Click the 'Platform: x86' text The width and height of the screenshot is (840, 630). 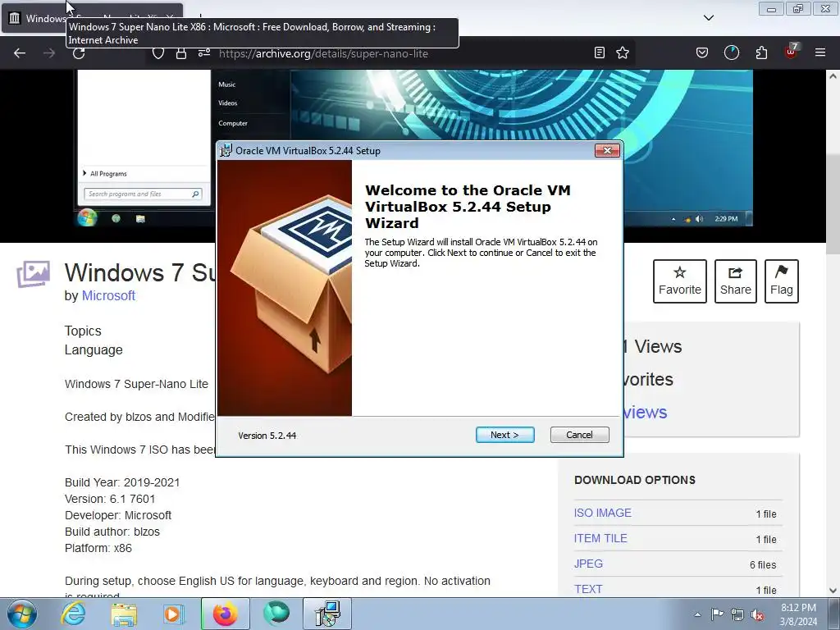coord(98,548)
